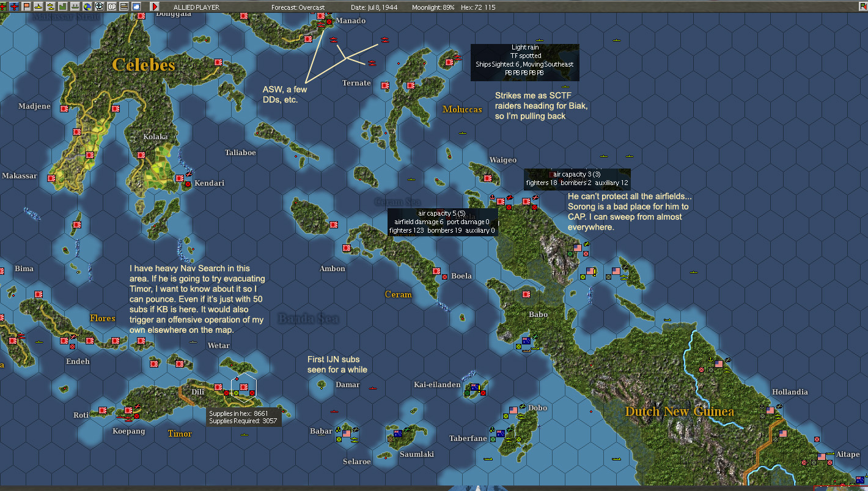Click the 'fighters 18 bombers 2' tooltip
Screen dimensions: 868x491
577,179
